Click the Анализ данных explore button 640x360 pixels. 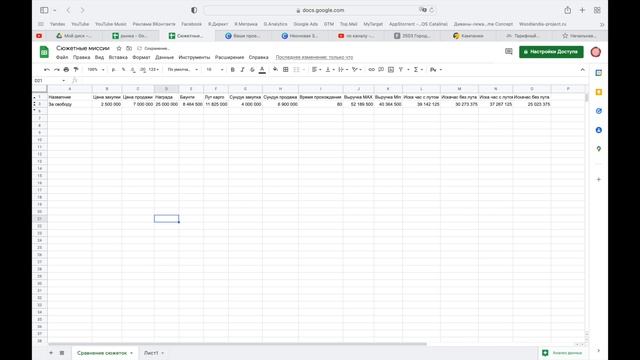(562, 353)
